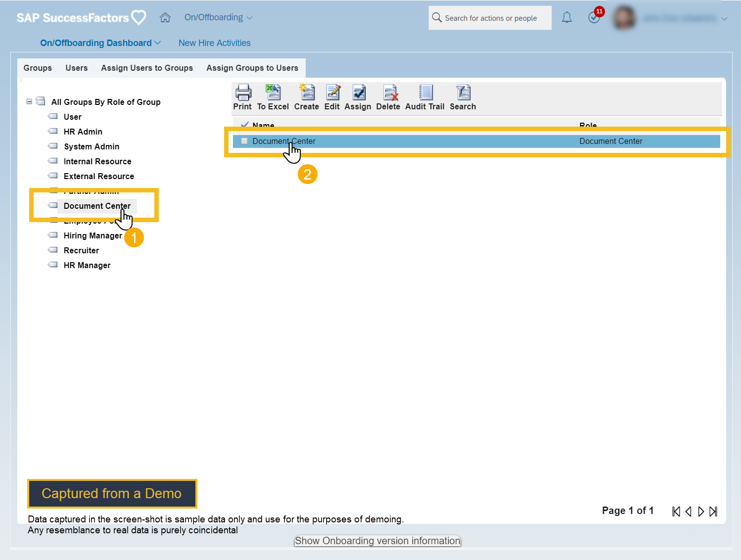Select the HR Manager group role
The width and height of the screenshot is (741, 560).
pyautogui.click(x=87, y=265)
